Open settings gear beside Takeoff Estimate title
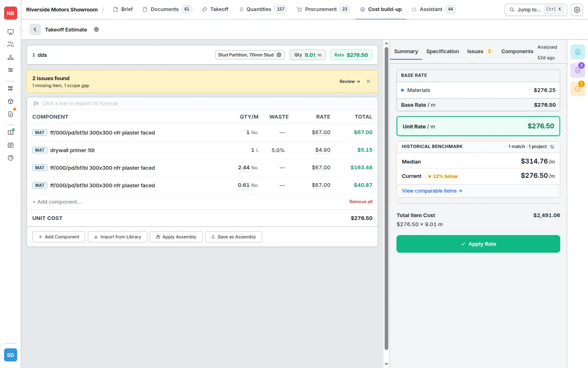 point(96,29)
